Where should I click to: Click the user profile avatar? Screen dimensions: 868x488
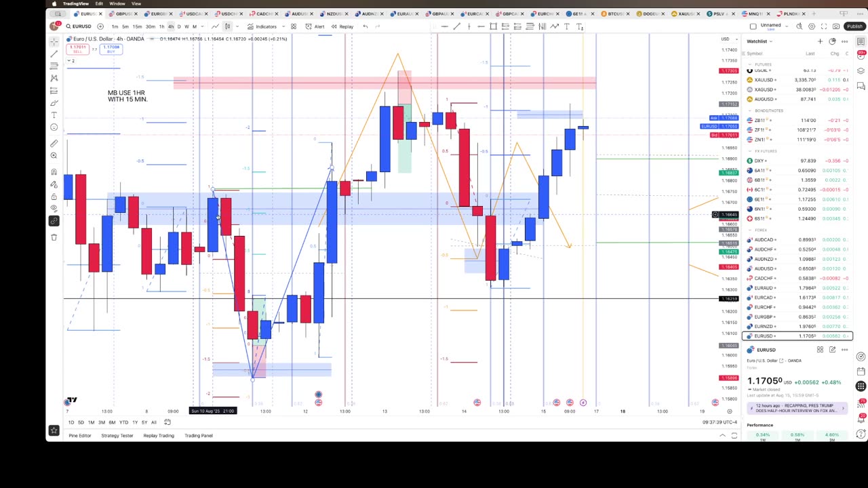(x=54, y=26)
